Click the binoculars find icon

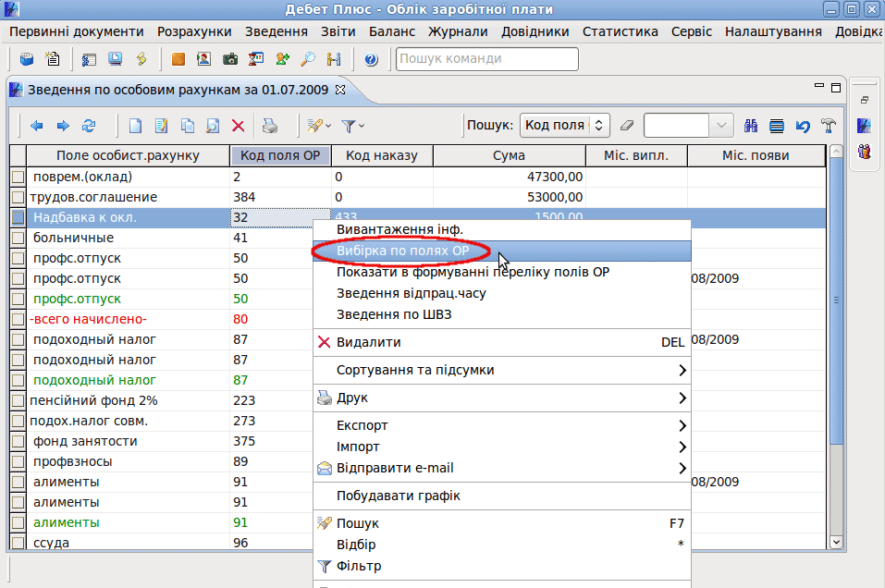(751, 126)
